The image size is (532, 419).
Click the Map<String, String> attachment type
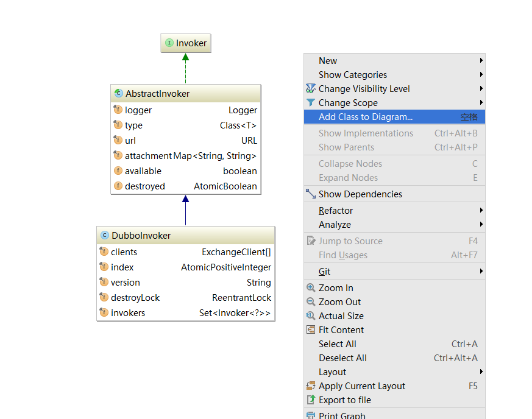tap(215, 155)
